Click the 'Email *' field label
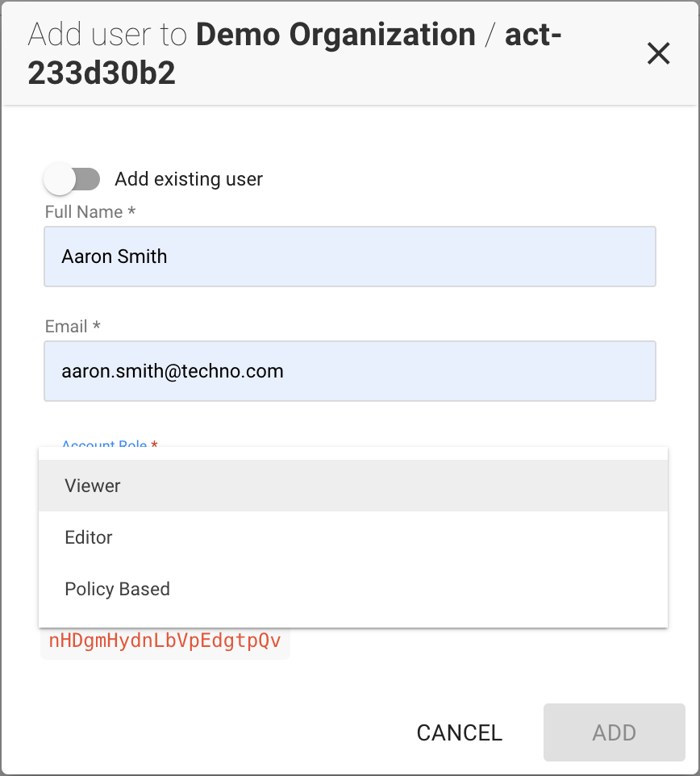Image resolution: width=700 pixels, height=776 pixels. (x=73, y=326)
